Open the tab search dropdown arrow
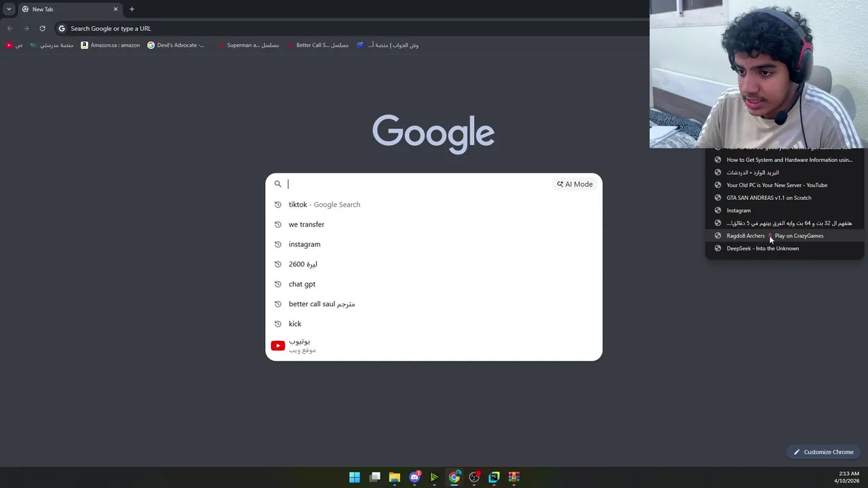The height and width of the screenshot is (488, 868). pyautogui.click(x=9, y=9)
